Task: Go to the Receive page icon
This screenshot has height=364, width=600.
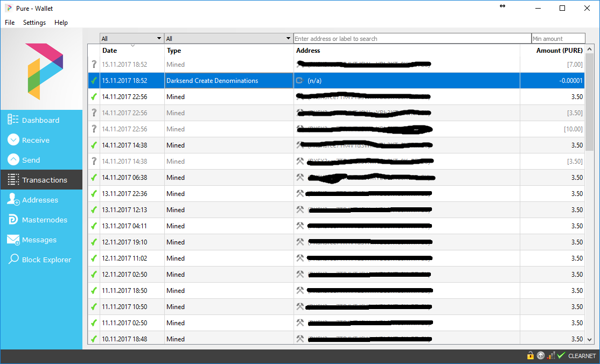Action: pyautogui.click(x=13, y=139)
